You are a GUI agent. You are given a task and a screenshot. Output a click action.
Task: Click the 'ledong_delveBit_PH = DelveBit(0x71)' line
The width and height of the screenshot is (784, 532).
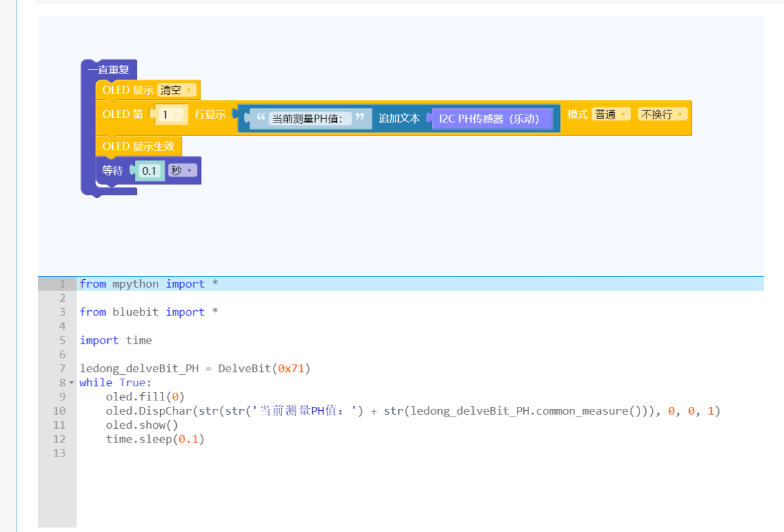pos(195,369)
